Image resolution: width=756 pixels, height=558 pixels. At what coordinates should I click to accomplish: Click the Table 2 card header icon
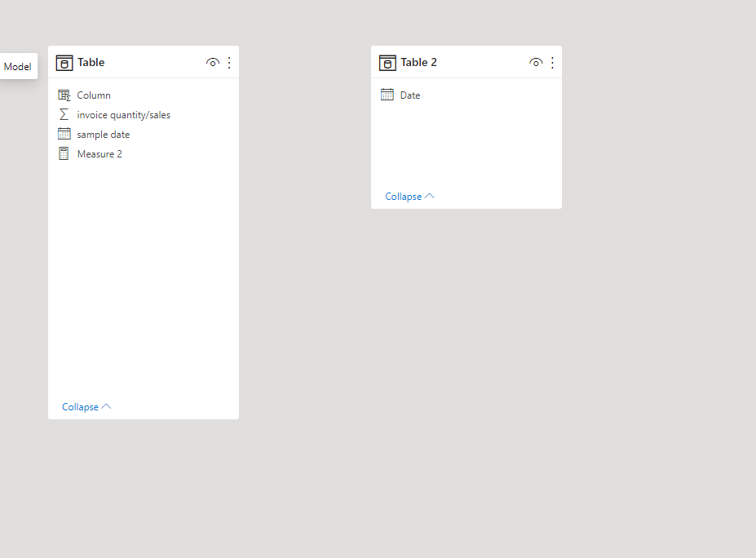pyautogui.click(x=387, y=63)
